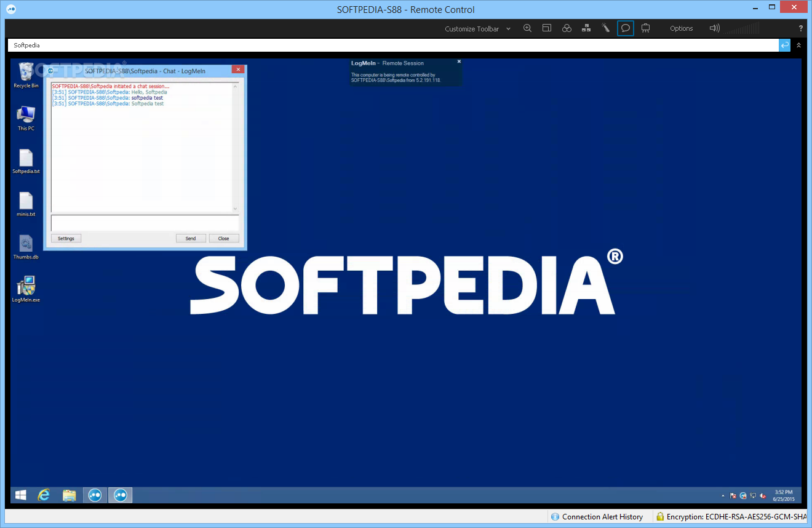The image size is (812, 528).
Task: Click the screen view mode window icon
Action: [547, 28]
